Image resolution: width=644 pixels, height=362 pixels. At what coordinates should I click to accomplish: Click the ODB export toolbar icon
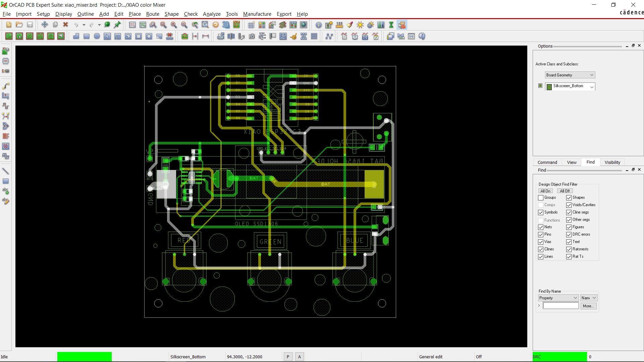pos(221,36)
